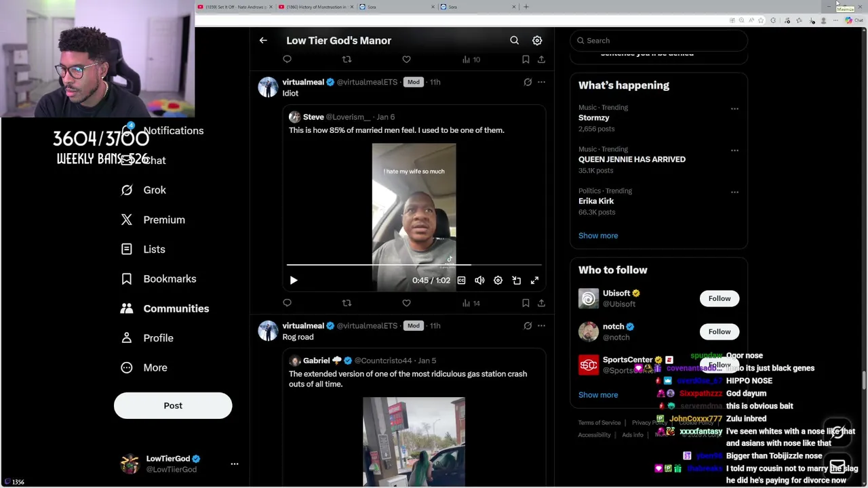Image resolution: width=868 pixels, height=488 pixels.
Task: Reply to virtualmeal's Idiot post
Action: [x=288, y=303]
